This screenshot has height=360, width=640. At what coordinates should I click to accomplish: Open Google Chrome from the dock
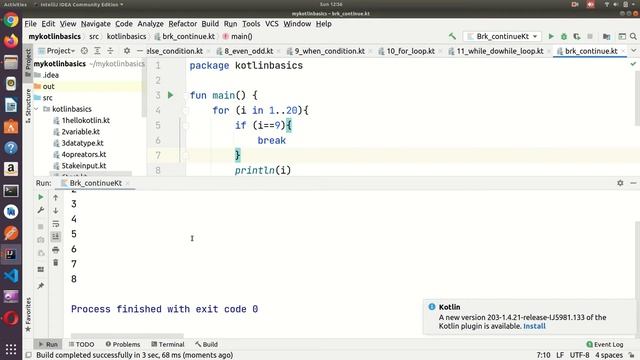point(11,20)
